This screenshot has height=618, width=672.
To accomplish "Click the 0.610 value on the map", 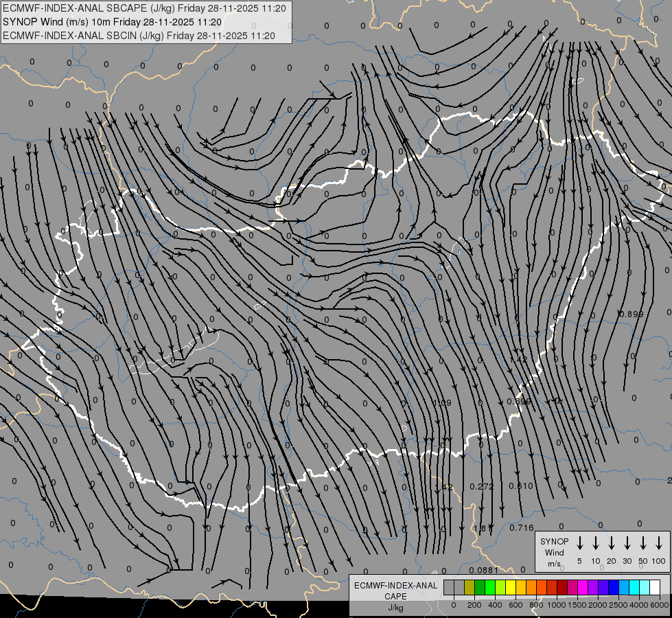I will [x=521, y=485].
